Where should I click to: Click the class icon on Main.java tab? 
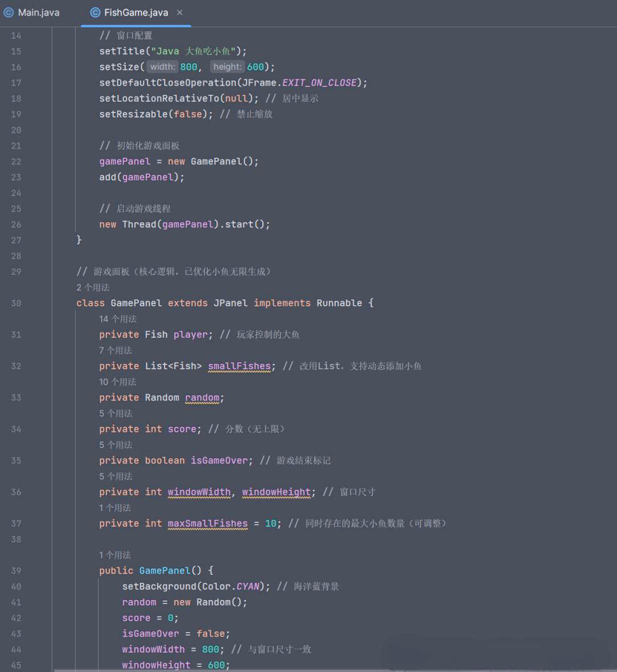click(x=9, y=13)
